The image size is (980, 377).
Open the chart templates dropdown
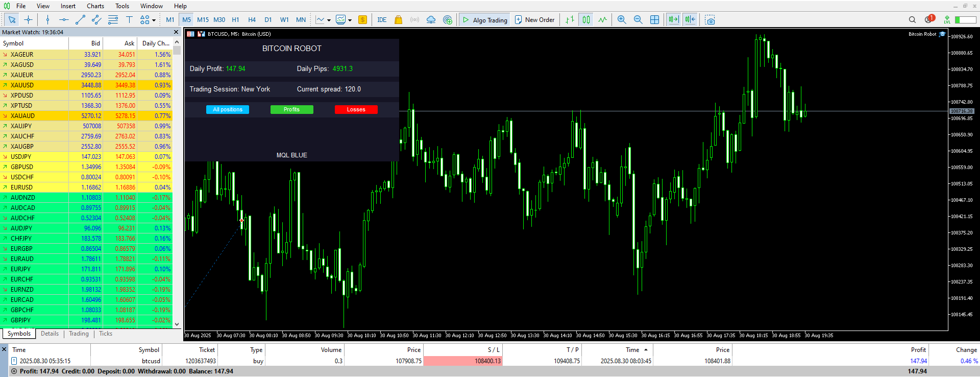pyautogui.click(x=344, y=20)
